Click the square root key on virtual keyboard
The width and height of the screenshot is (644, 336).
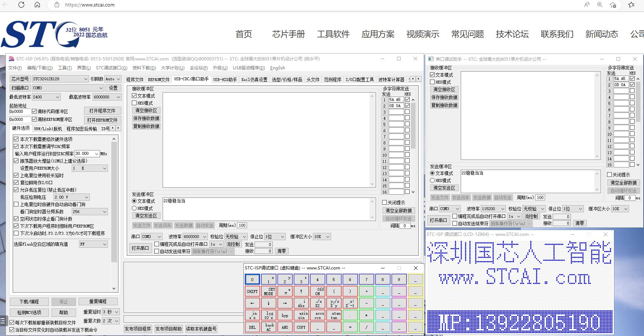tap(317, 303)
